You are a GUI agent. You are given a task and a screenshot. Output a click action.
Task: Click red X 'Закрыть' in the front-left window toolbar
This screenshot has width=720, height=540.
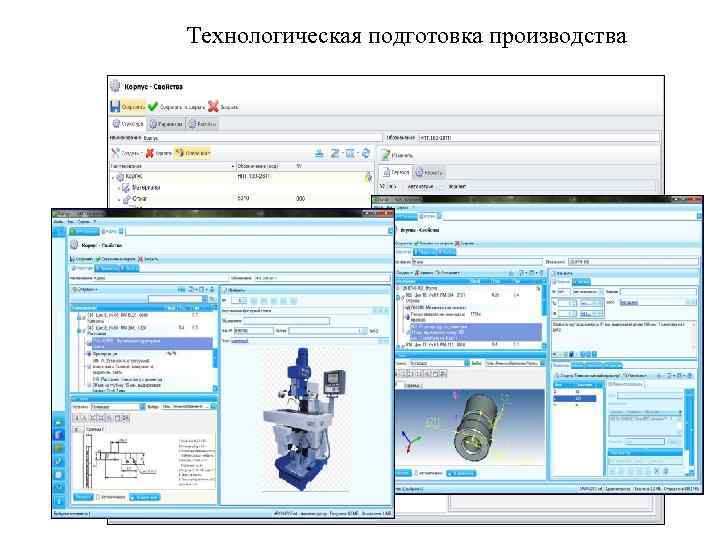coord(148,259)
